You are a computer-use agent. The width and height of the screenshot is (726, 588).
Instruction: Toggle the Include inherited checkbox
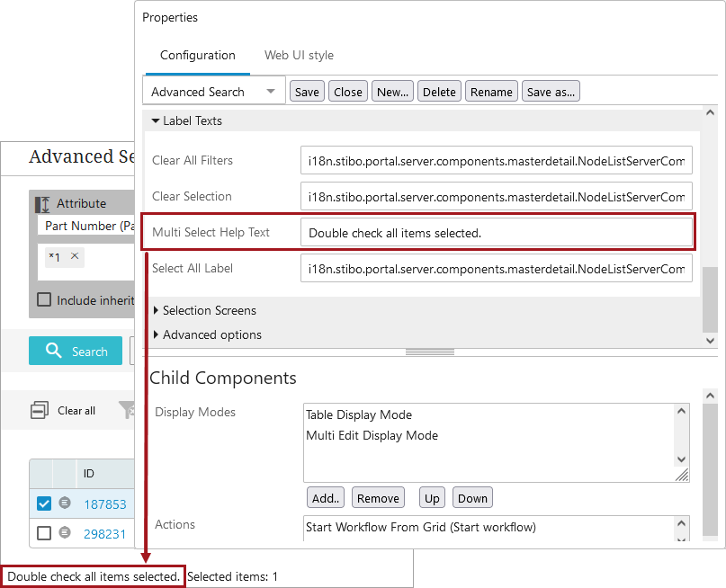coord(44,299)
